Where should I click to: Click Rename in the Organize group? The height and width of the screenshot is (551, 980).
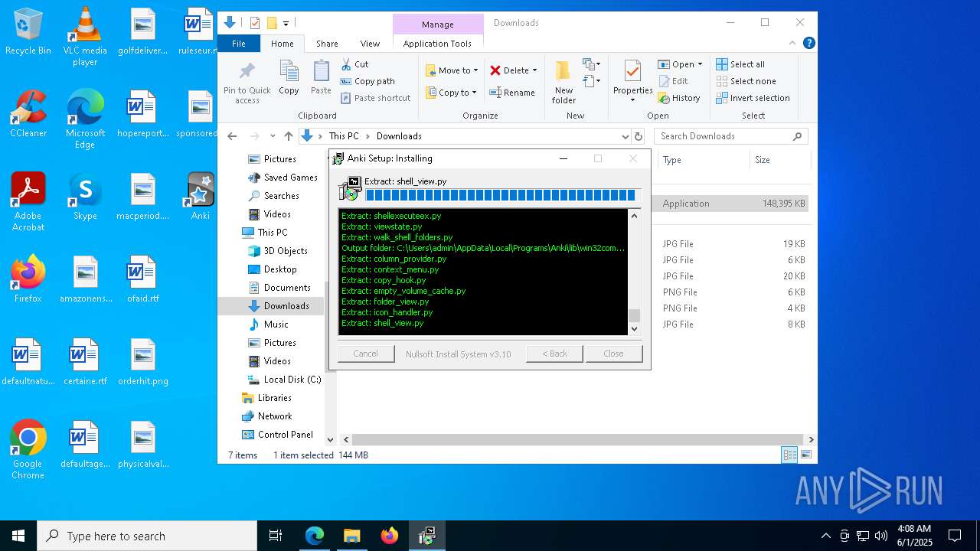point(512,93)
